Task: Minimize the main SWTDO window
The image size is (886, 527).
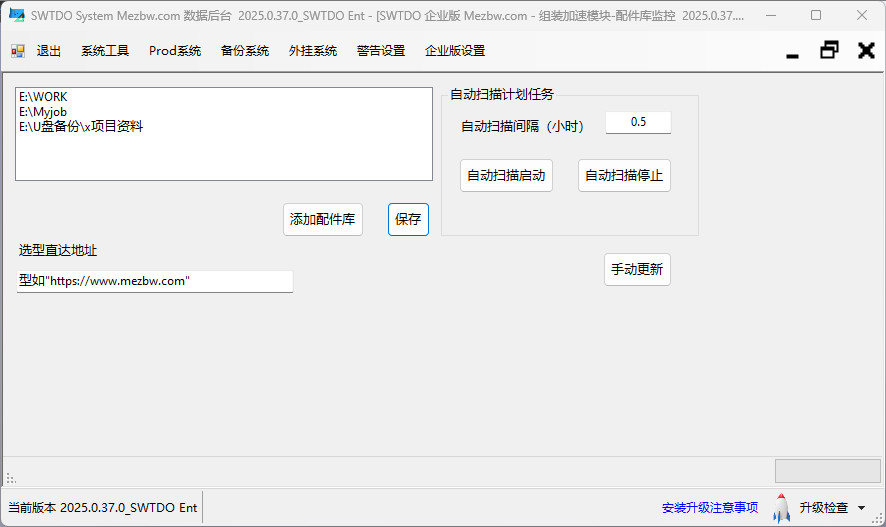Action: pos(770,15)
